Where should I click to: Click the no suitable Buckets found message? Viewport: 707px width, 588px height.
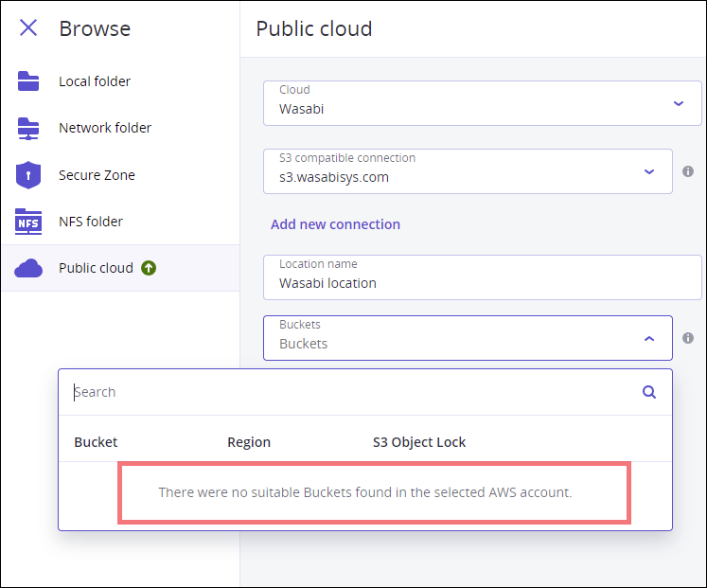coord(365,492)
